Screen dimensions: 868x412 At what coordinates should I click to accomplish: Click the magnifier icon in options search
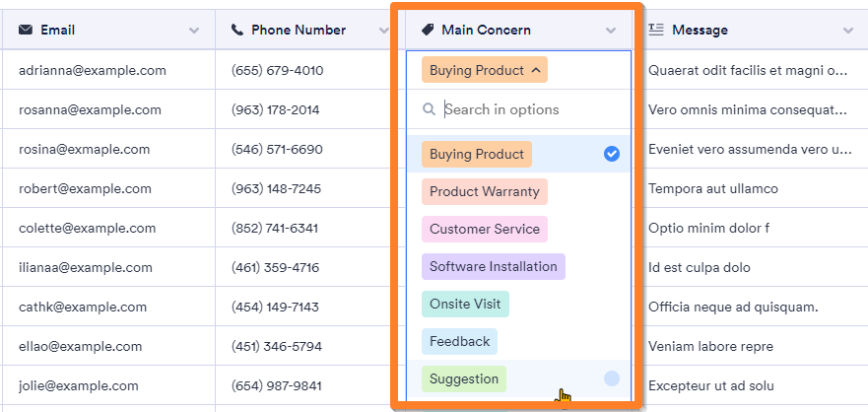pos(430,110)
